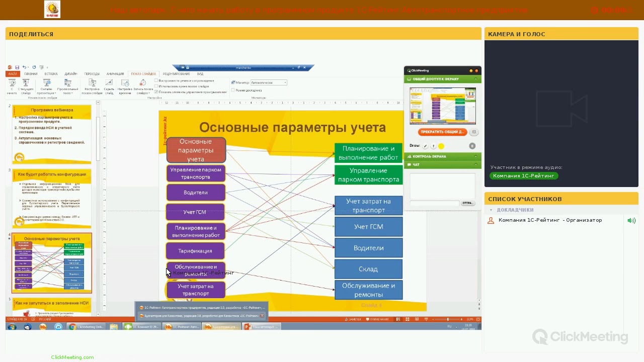Pick the yellow Draw color swatch
The image size is (644, 362).
(441, 146)
